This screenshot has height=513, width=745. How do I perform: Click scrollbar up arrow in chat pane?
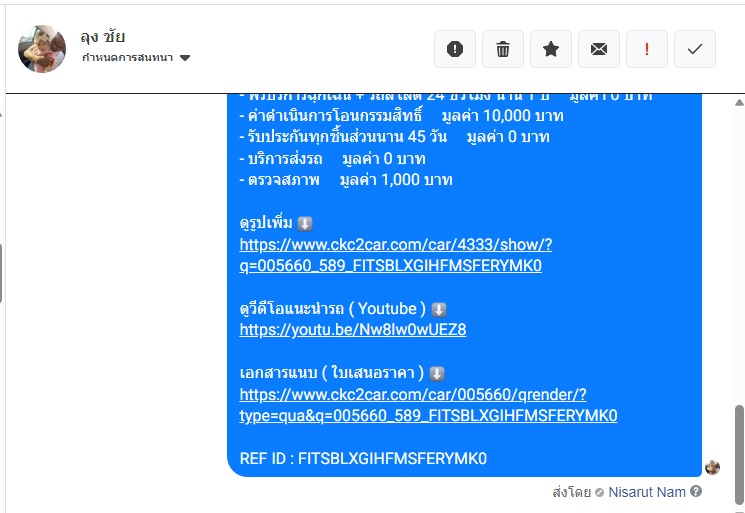click(739, 102)
